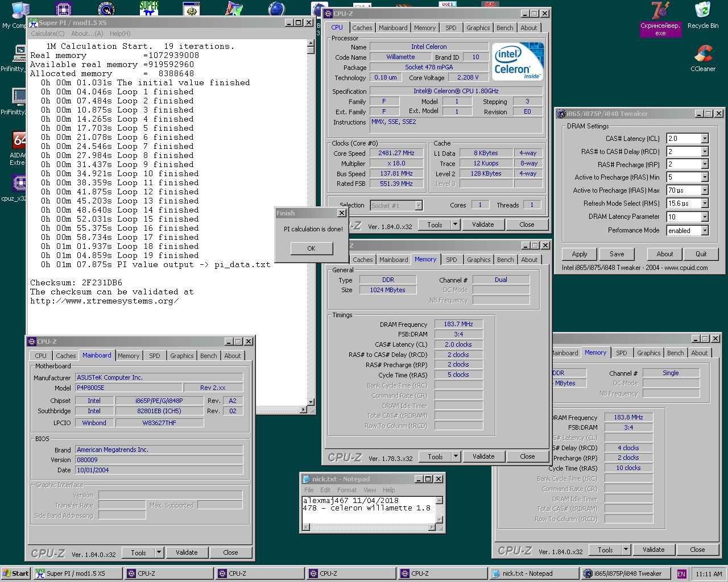This screenshot has width=728, height=582.
Task: Click Close in the Mainboard CPU-Z window
Action: 230,552
